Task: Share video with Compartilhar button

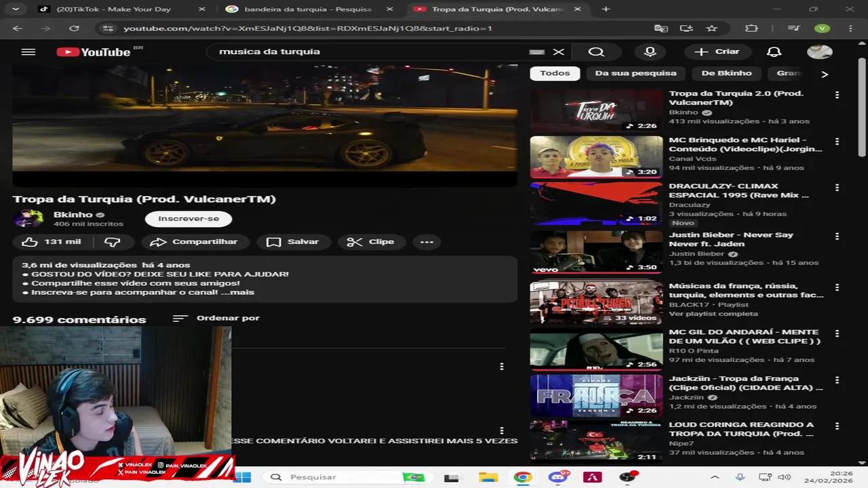Action: point(195,242)
